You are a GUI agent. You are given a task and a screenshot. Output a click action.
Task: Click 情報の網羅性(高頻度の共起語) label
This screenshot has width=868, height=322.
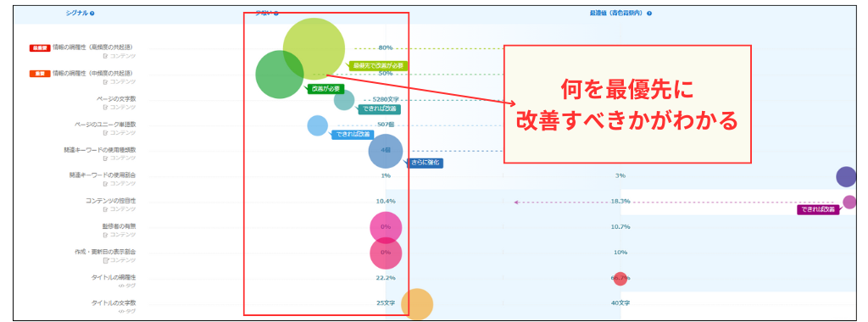pos(92,47)
